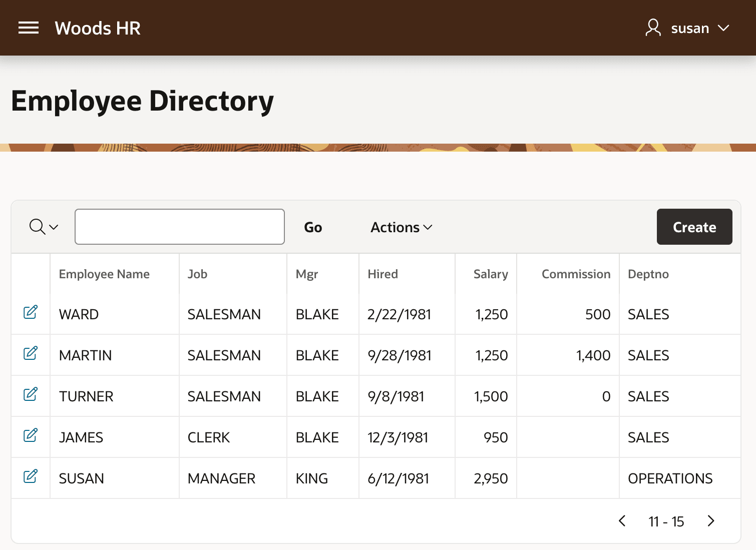Edit the SUSAN employee row
Image resolution: width=756 pixels, height=550 pixels.
coord(31,476)
